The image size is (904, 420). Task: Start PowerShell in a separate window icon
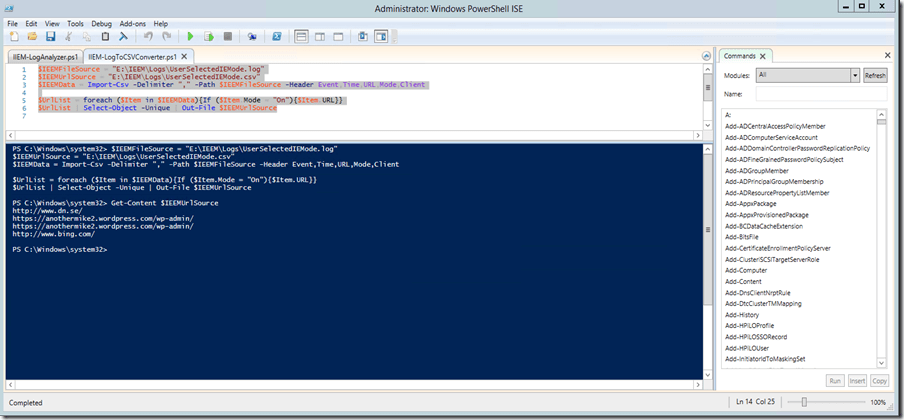tap(278, 36)
